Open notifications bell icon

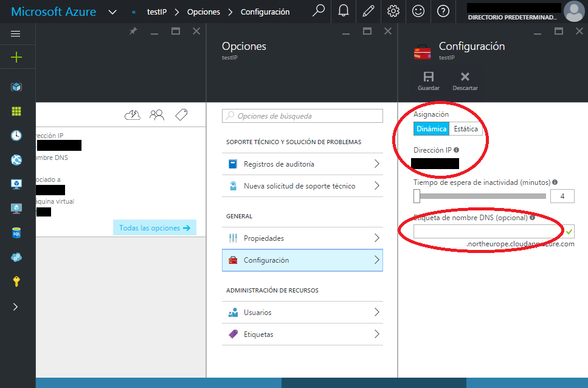[343, 11]
